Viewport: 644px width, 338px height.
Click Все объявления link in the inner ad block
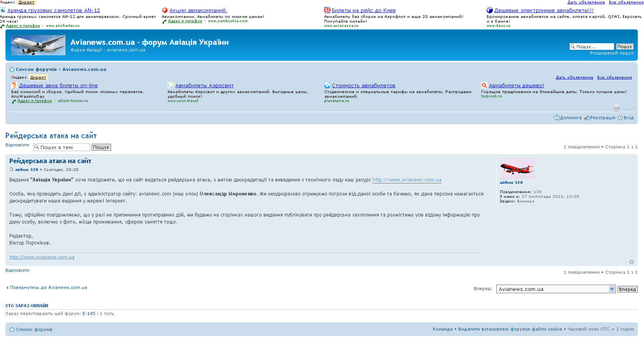614,77
